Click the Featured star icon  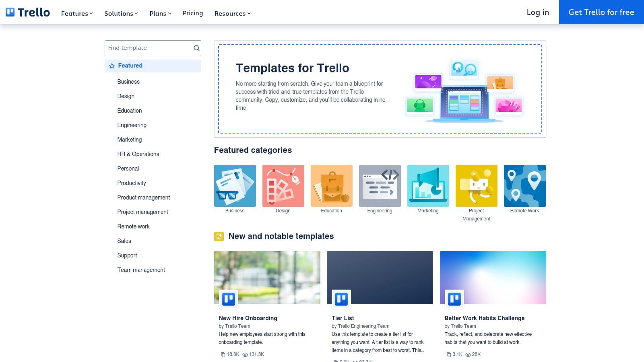coord(112,66)
